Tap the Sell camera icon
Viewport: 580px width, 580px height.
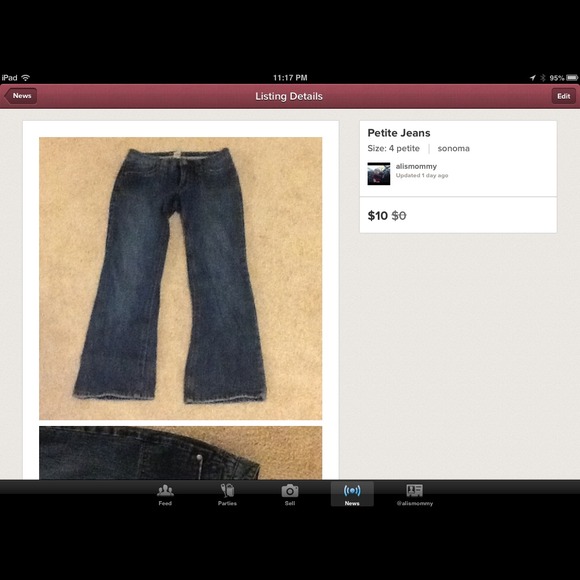[x=290, y=491]
